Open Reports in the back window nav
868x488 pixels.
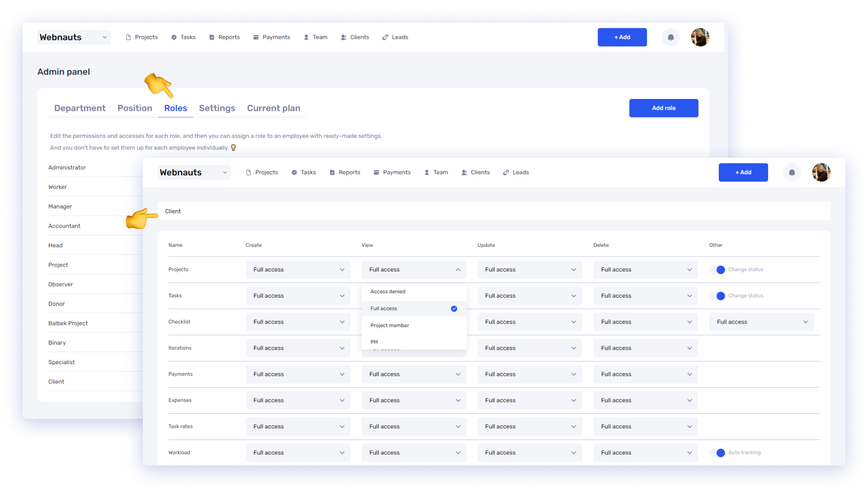[x=224, y=37]
